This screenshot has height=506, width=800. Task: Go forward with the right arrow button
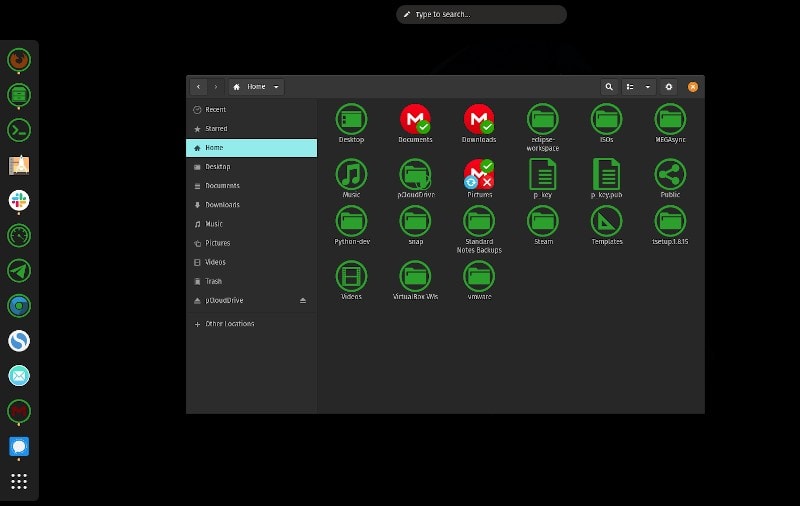coord(216,87)
